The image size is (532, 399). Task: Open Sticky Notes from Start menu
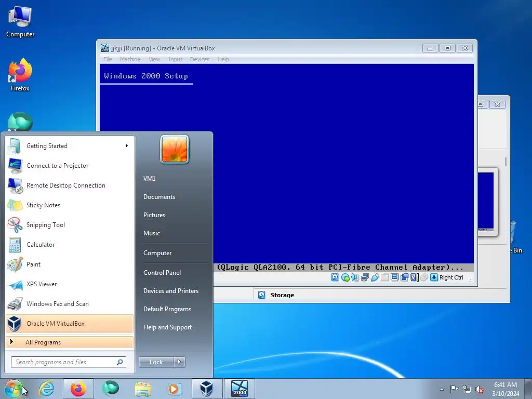[70, 205]
